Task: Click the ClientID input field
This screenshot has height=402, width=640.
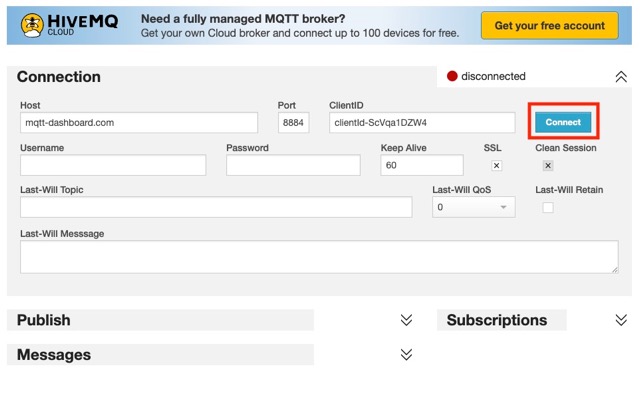Action: 422,122
